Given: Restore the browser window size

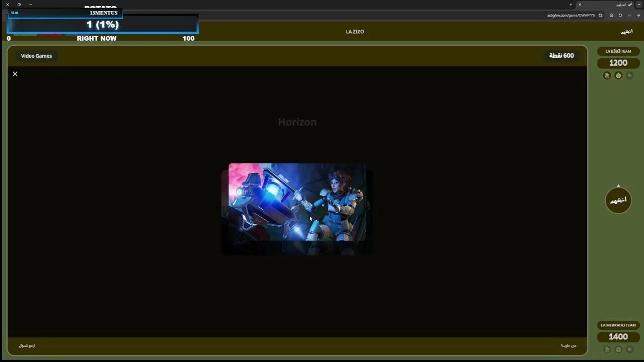Looking at the screenshot, I should coord(19,5).
